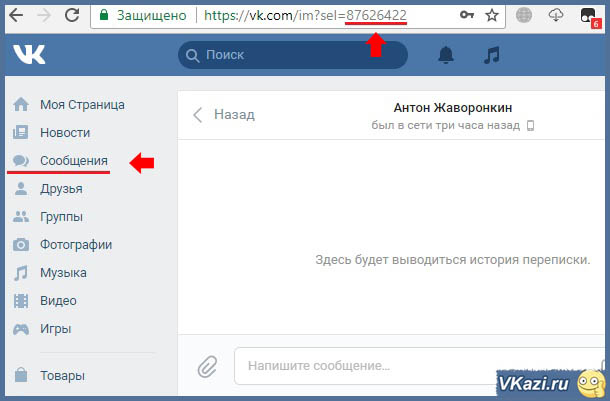Open the extension with red 6 badge
The height and width of the screenshot is (401, 610).
(x=591, y=18)
